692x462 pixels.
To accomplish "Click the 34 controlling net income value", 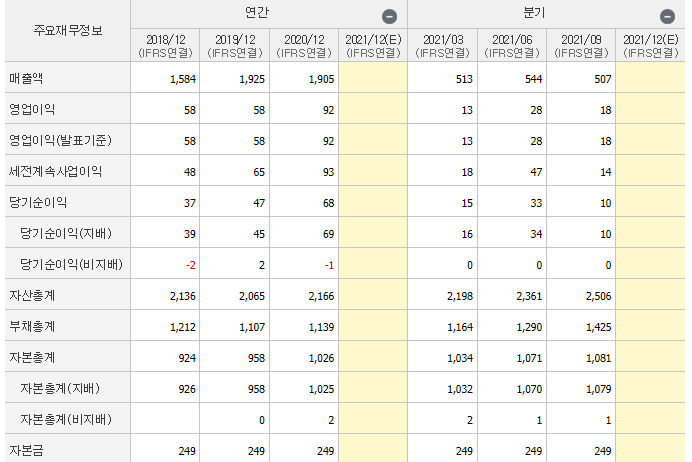I will [536, 234].
